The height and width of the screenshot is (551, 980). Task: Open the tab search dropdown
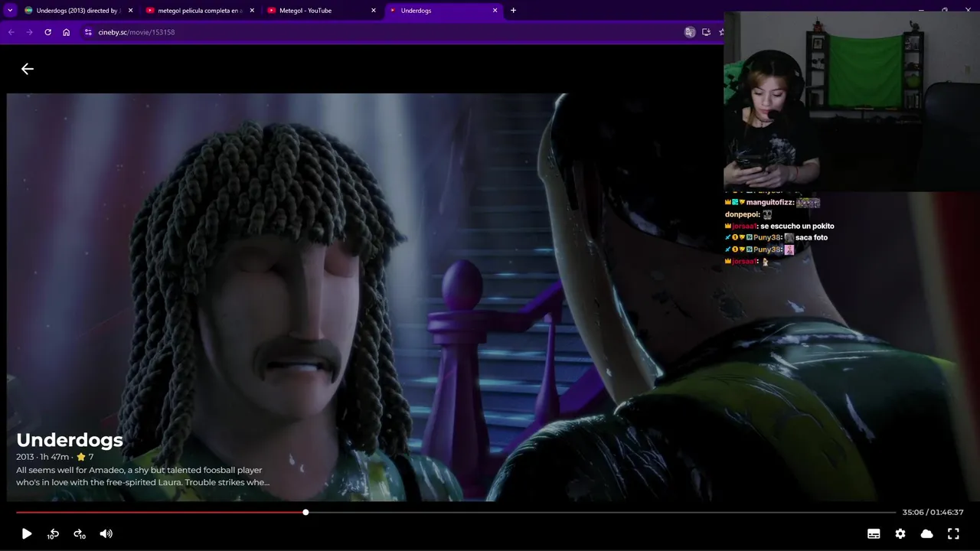[x=10, y=11]
